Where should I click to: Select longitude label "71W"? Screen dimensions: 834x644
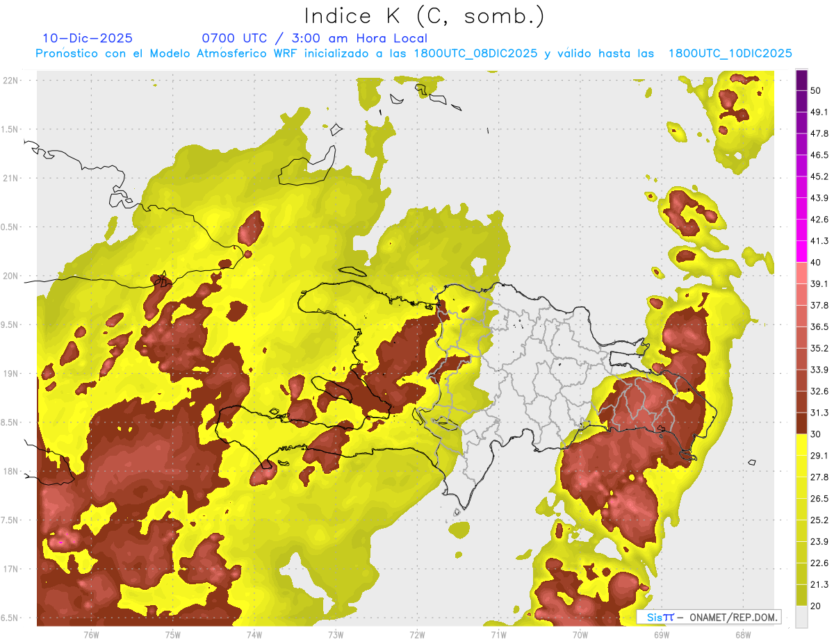pyautogui.click(x=498, y=635)
